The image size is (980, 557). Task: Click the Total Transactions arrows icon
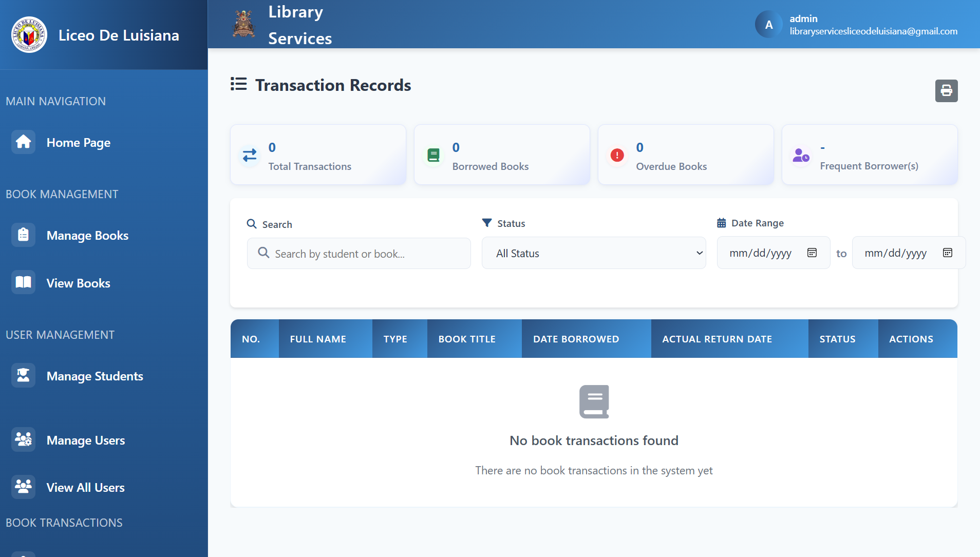[x=249, y=155]
